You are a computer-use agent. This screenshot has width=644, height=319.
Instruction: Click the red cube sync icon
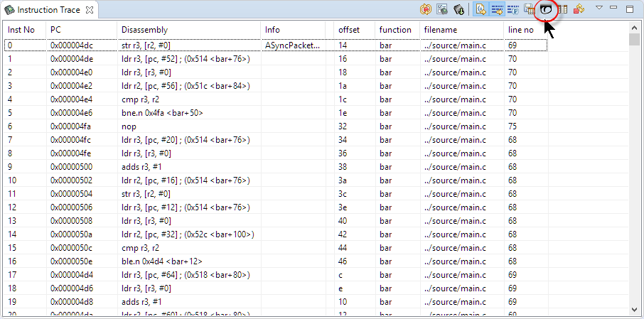pyautogui.click(x=579, y=9)
